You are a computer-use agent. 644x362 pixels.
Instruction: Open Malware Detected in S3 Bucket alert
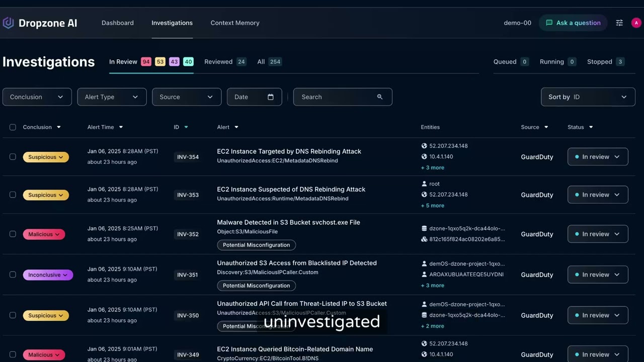point(288,222)
